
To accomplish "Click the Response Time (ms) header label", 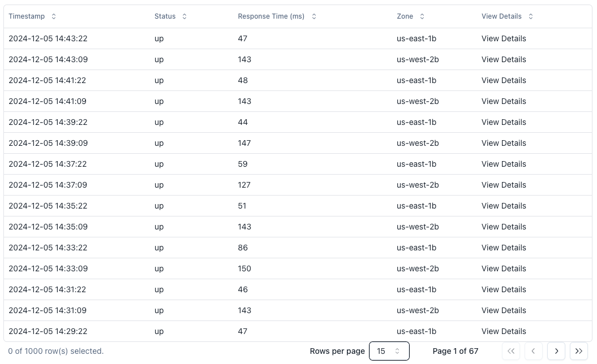I will tap(271, 16).
